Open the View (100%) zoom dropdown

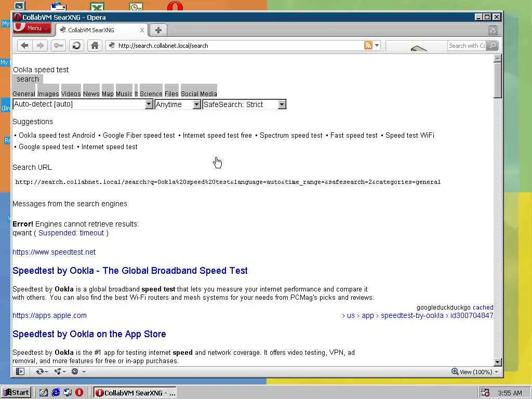(475, 372)
